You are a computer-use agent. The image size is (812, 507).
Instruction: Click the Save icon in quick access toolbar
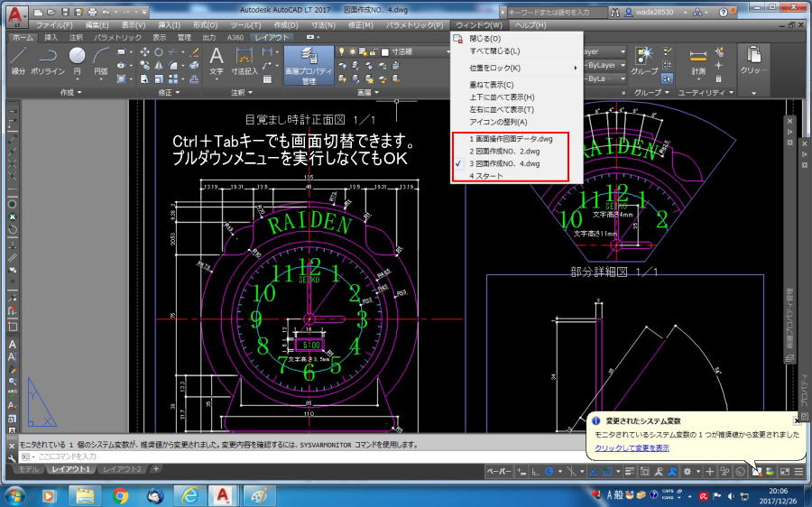[x=65, y=12]
